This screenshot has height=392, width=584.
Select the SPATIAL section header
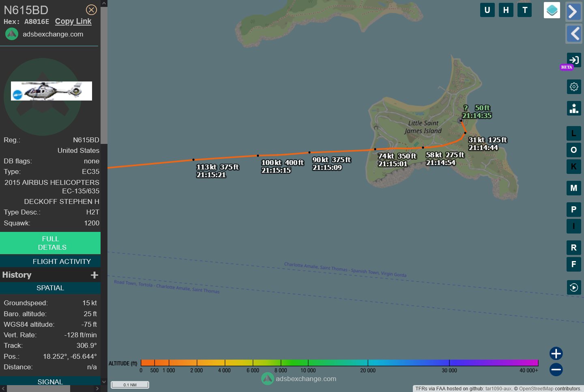tap(50, 288)
